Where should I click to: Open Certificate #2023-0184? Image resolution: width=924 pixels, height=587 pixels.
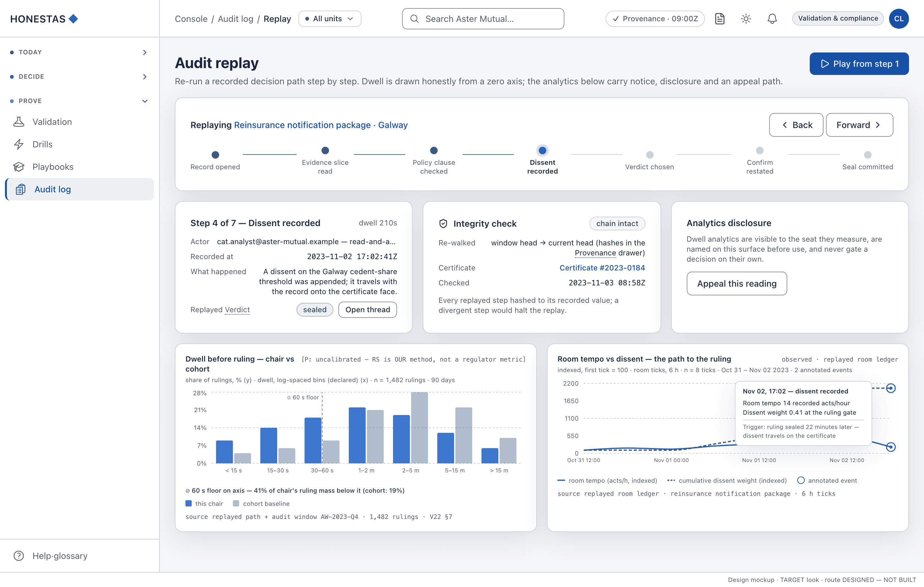point(602,268)
